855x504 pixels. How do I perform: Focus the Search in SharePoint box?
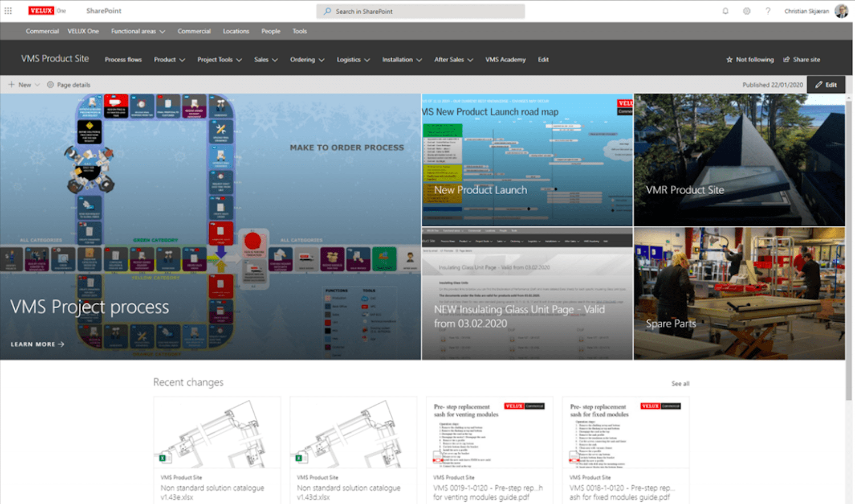(421, 11)
